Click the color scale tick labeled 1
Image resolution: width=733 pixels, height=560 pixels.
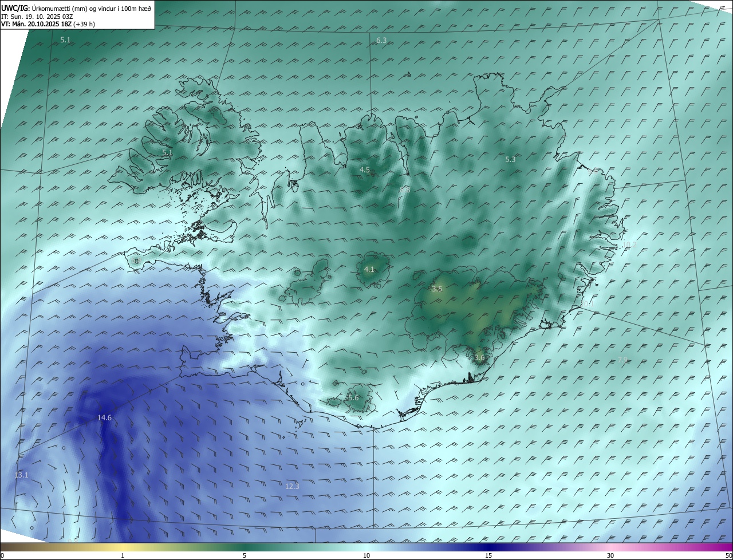123,555
